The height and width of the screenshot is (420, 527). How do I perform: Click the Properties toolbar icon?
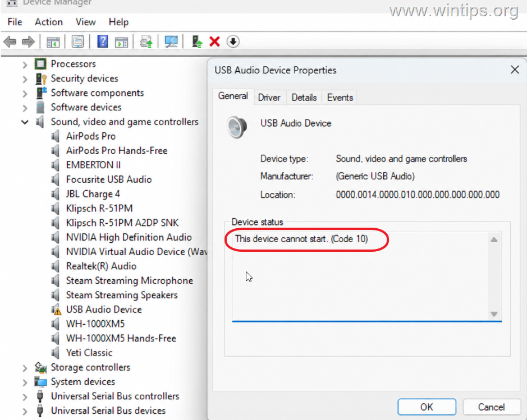coord(77,42)
